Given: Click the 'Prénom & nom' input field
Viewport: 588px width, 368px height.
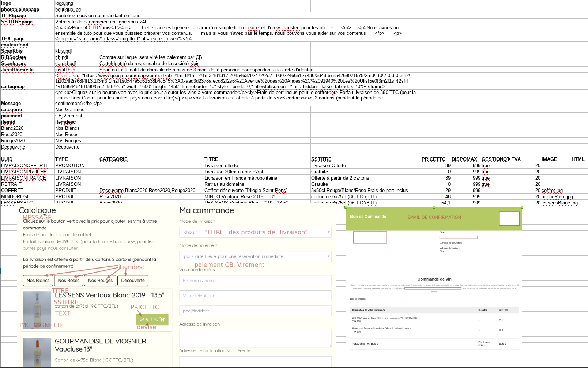Looking at the screenshot, I should coord(255,281).
